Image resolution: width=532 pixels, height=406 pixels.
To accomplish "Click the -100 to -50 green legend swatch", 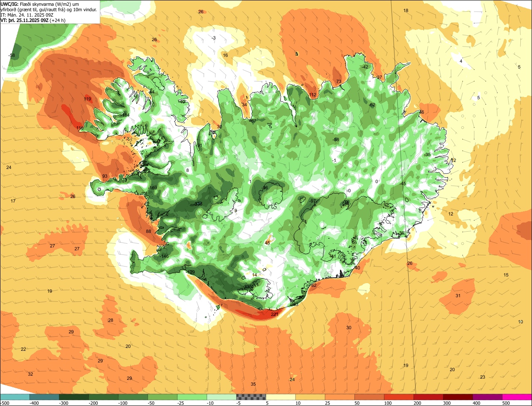I will click(133, 397).
